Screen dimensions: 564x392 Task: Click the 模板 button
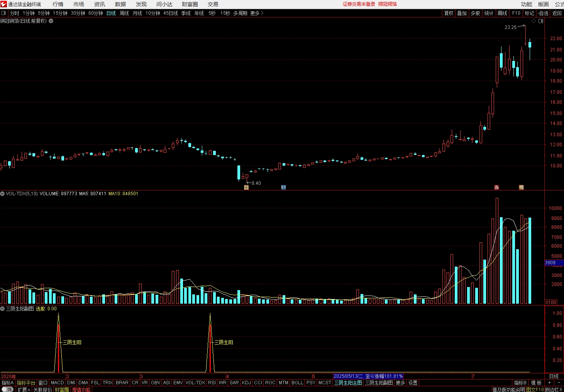tap(536, 383)
